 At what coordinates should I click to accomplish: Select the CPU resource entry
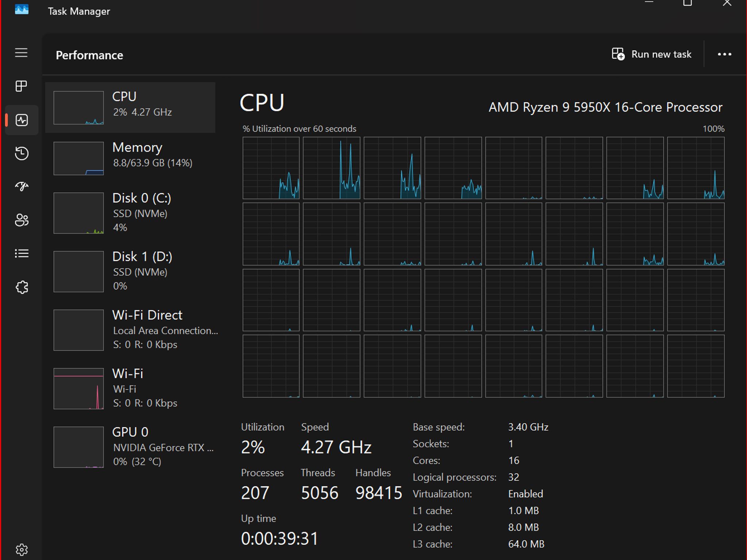pos(130,107)
